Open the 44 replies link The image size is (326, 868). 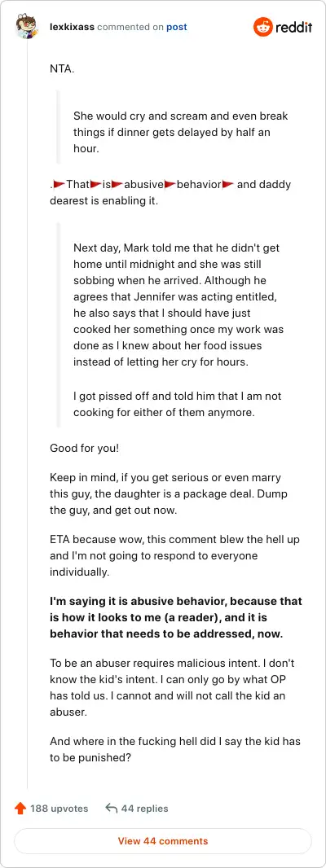pos(145,809)
